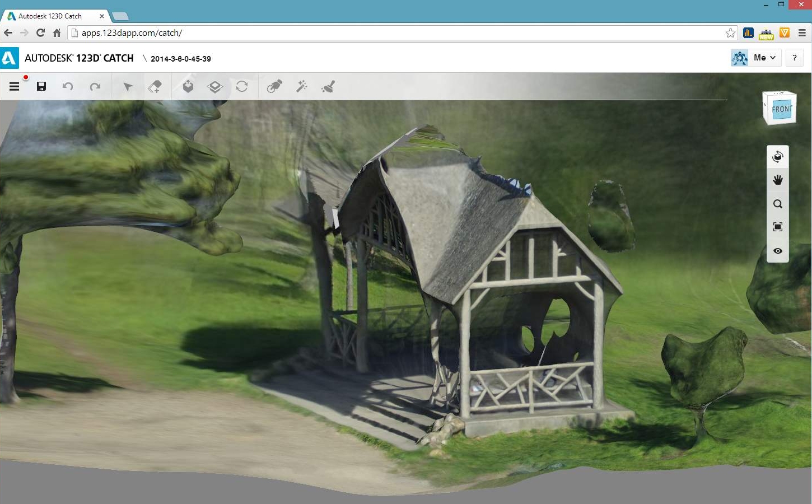Open the help question mark button
This screenshot has width=812, height=504.
pos(795,58)
